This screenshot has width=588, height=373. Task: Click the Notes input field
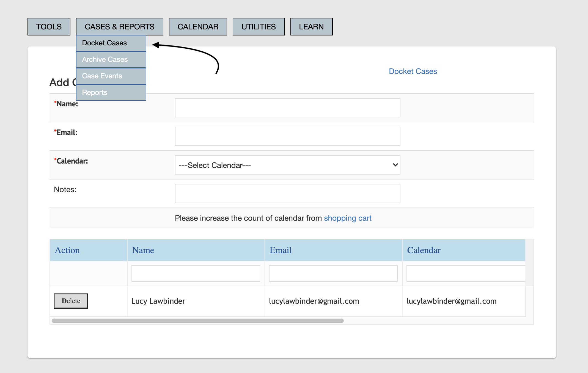pyautogui.click(x=287, y=193)
